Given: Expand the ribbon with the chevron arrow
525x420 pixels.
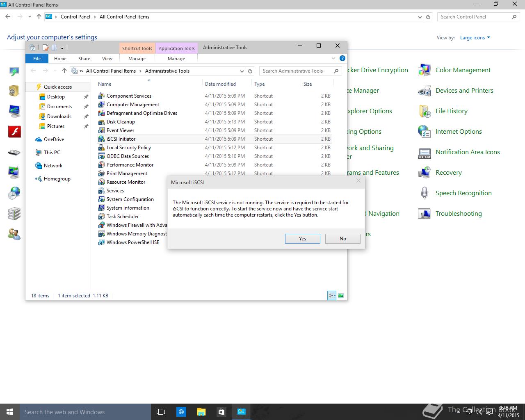Looking at the screenshot, I should pyautogui.click(x=333, y=58).
